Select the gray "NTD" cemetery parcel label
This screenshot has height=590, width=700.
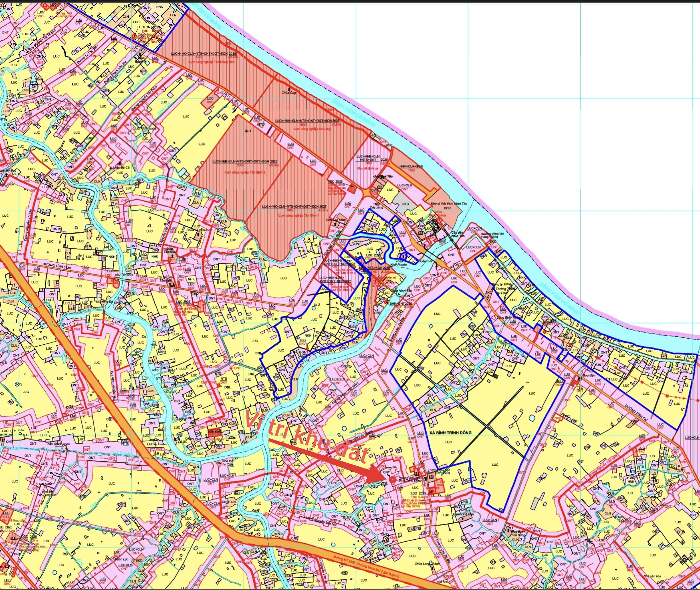405,204
